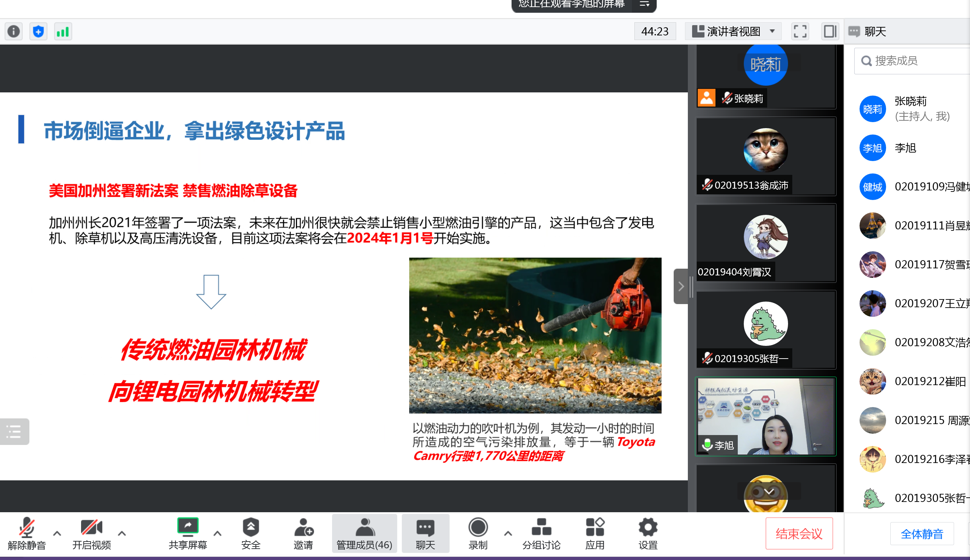The image size is (970, 560).
Task: Enter fullscreen mode via the fullscreen icon
Action: [x=800, y=31]
